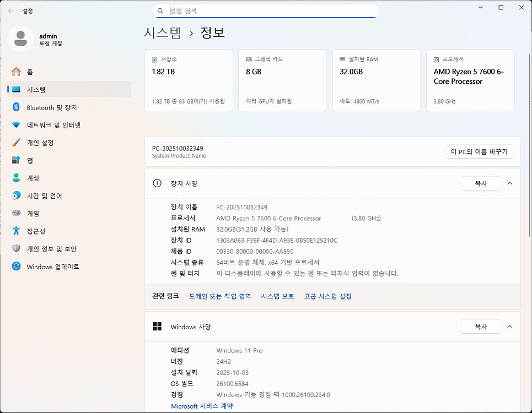Click the Rename this PC button
The height and width of the screenshot is (413, 532).
479,152
